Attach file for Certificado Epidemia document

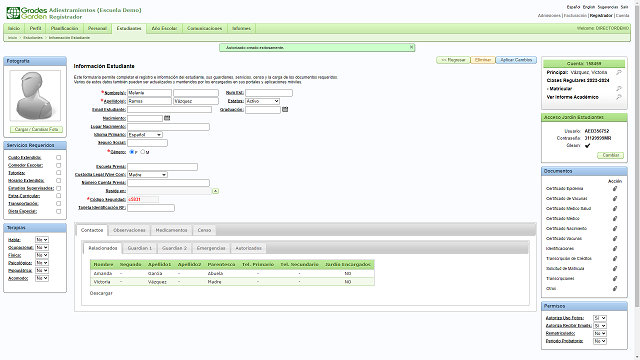pyautogui.click(x=615, y=189)
